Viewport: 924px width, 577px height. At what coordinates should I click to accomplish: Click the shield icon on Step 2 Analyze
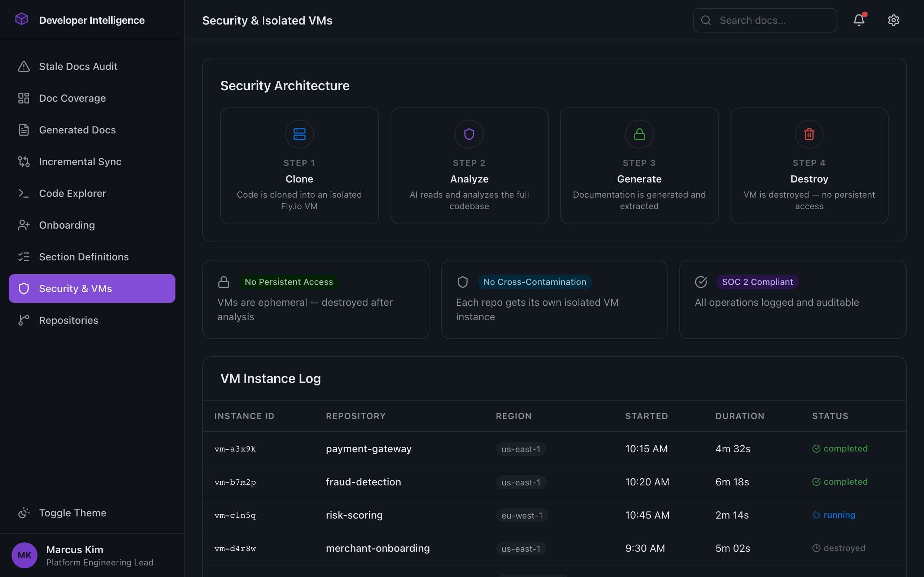pos(469,134)
